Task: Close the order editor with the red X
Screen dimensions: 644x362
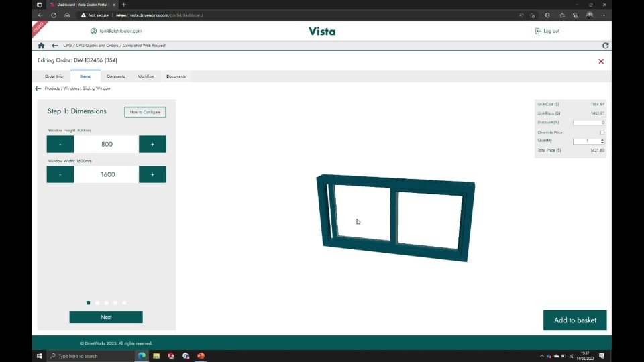Action: [x=601, y=62]
